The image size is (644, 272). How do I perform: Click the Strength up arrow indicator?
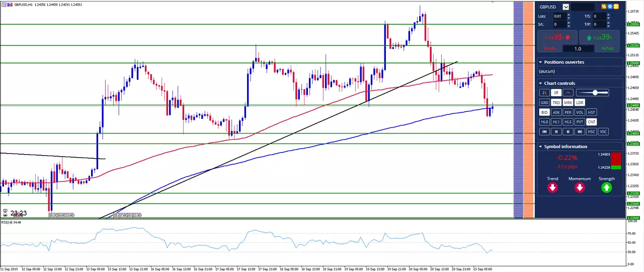tap(606, 187)
